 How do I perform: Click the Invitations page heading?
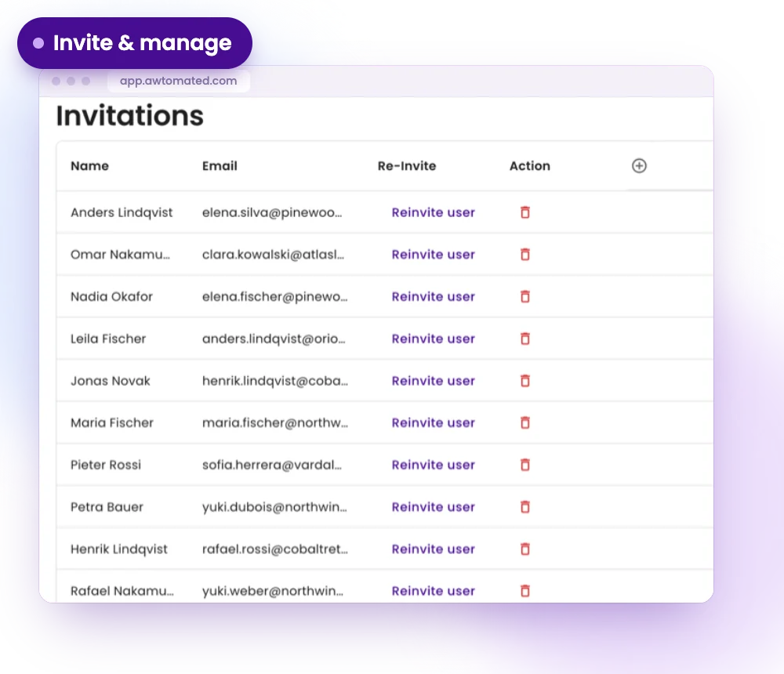(130, 115)
